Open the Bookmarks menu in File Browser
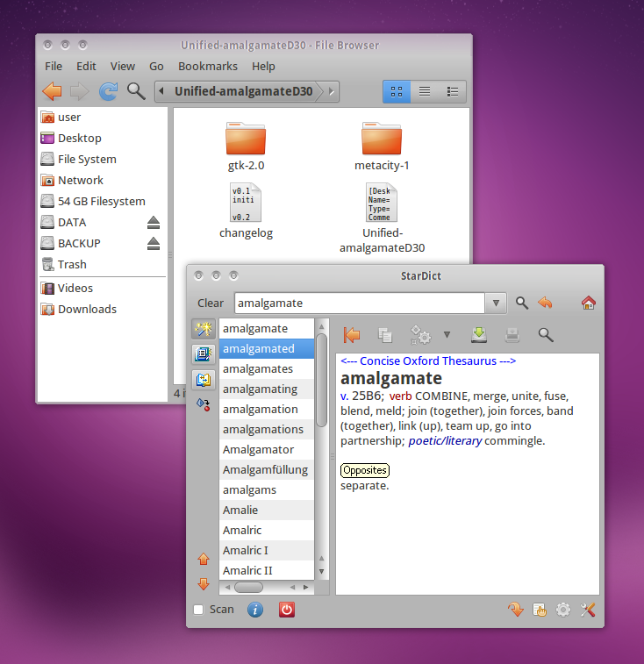 (208, 67)
